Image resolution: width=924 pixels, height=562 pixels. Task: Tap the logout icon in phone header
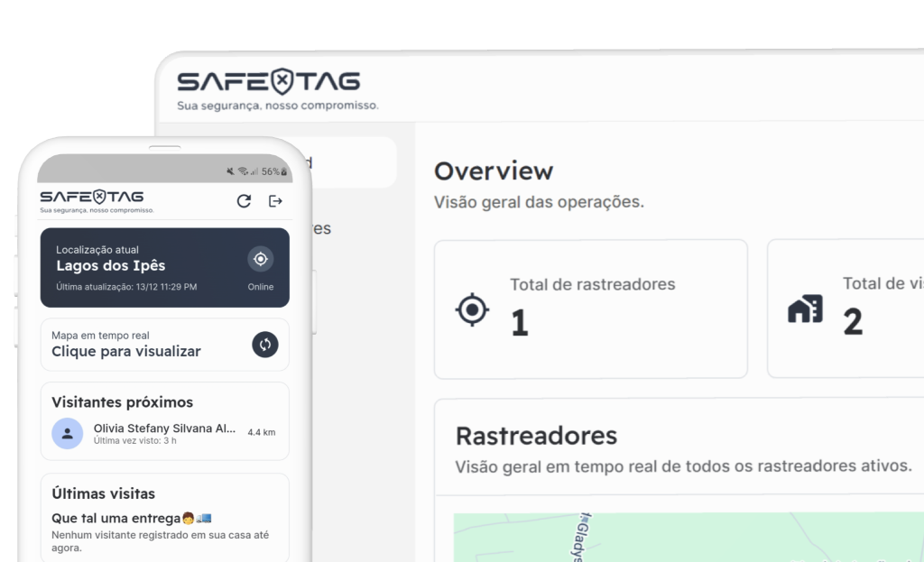[275, 201]
